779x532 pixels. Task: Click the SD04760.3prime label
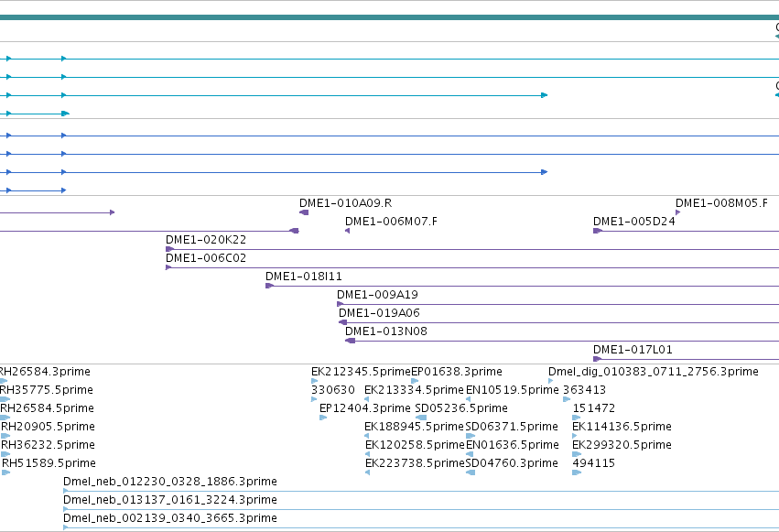[512, 463]
